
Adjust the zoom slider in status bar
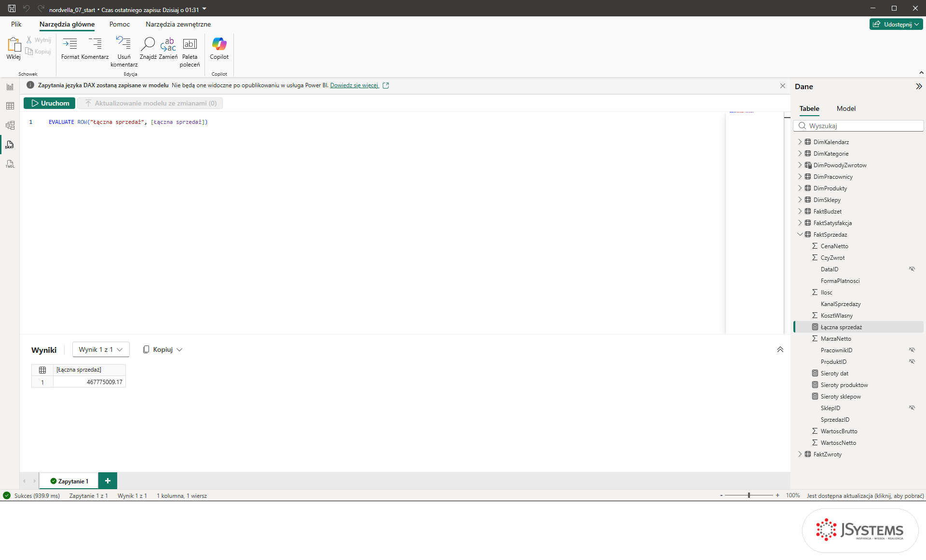click(749, 495)
